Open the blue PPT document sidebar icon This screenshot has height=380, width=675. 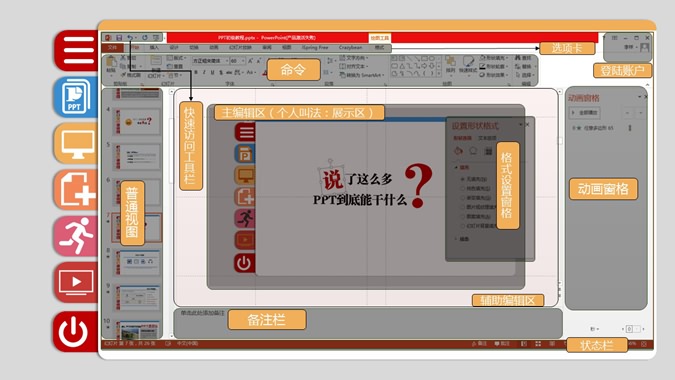click(x=76, y=97)
